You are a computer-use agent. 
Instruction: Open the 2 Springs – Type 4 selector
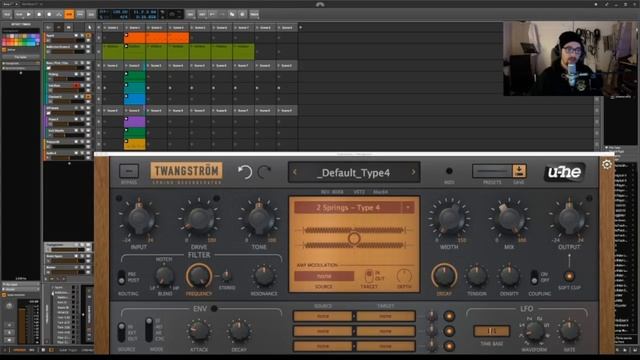click(x=353, y=207)
